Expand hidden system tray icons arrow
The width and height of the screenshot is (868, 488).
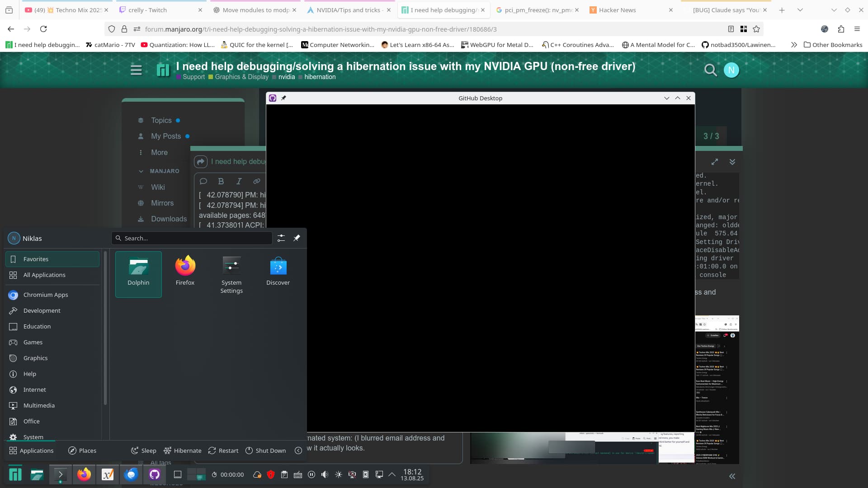(392, 474)
